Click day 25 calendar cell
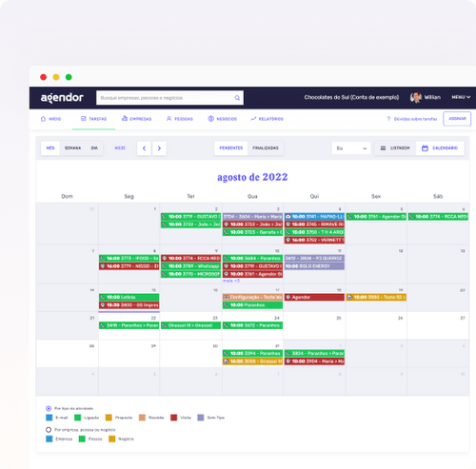 pos(314,326)
